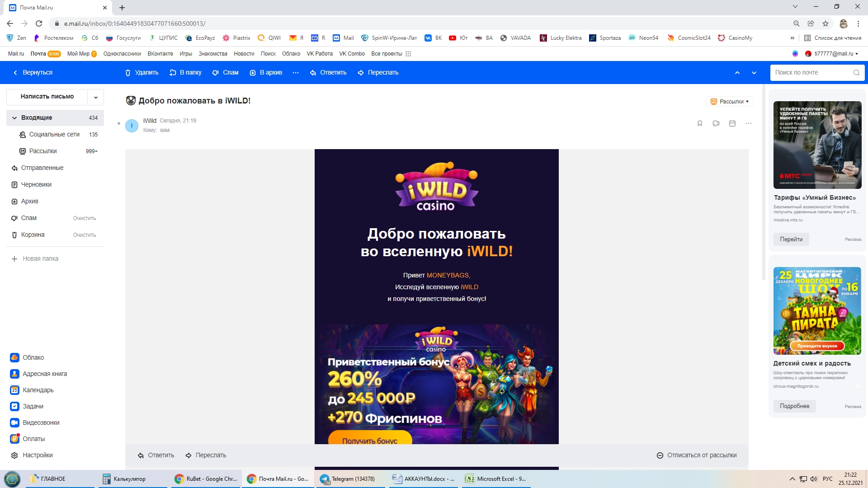Expand the Написать письмо dropdown arrow

click(96, 97)
